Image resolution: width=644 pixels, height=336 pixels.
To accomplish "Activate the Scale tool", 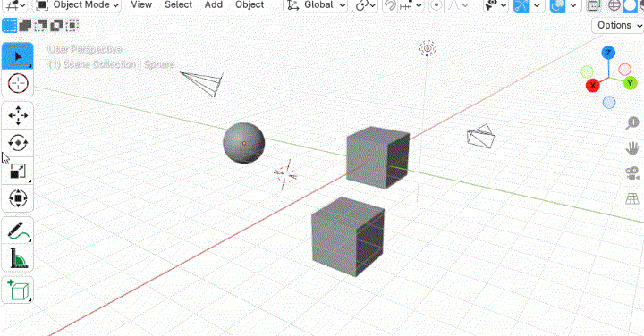I will click(18, 171).
